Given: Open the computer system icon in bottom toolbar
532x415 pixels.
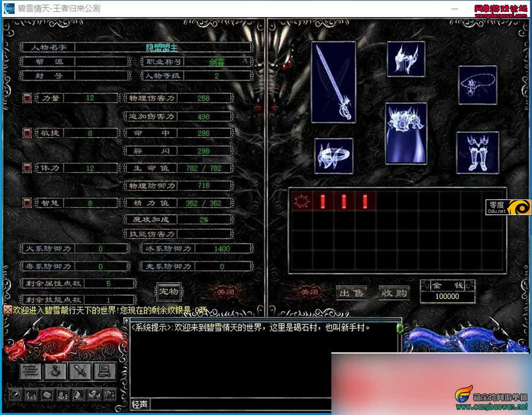Looking at the screenshot, I should [x=104, y=371].
